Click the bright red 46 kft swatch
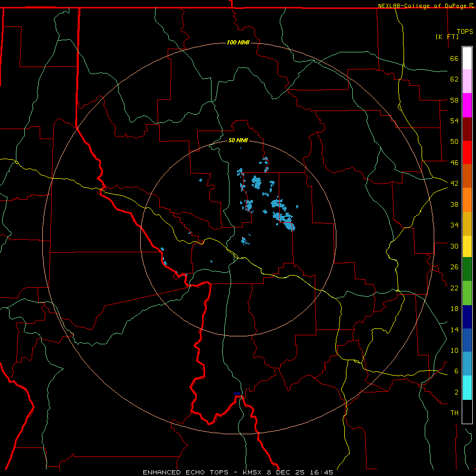 467,152
